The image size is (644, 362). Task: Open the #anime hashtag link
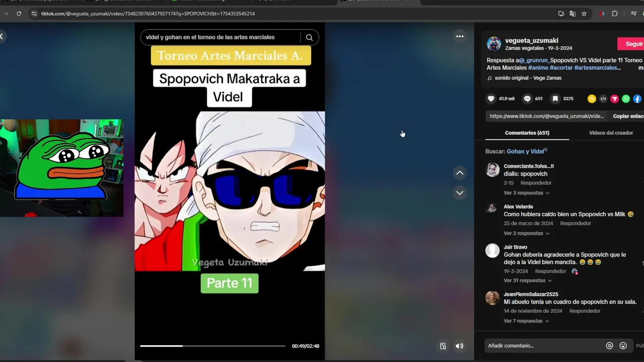[x=538, y=67]
